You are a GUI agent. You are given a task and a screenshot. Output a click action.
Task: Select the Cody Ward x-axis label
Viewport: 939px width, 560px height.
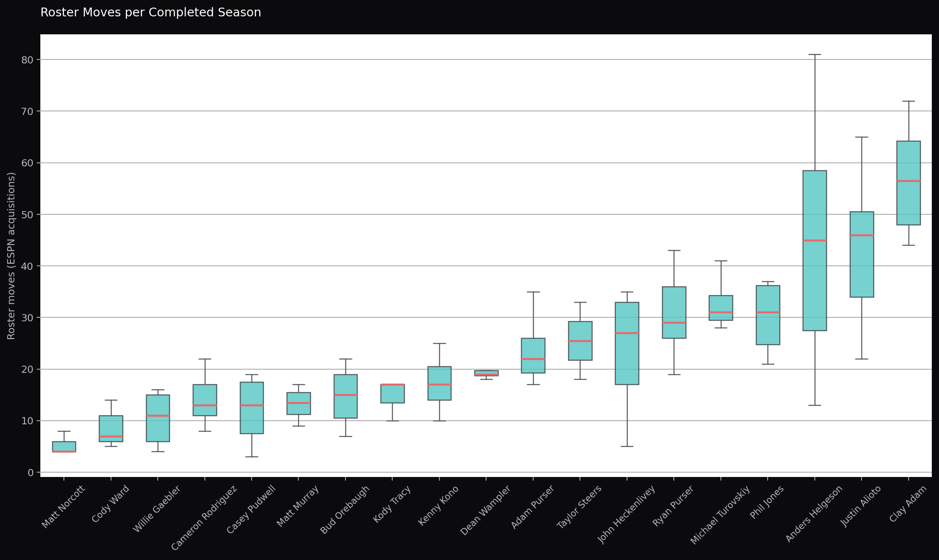110,504
